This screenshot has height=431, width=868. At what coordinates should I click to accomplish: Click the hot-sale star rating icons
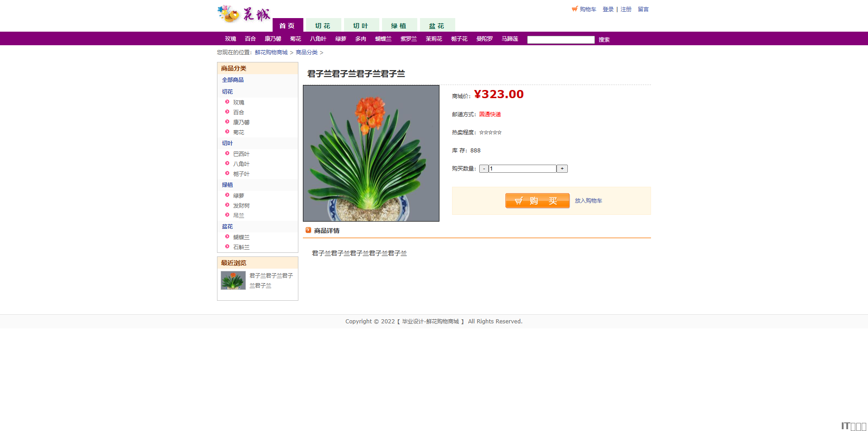(x=490, y=133)
